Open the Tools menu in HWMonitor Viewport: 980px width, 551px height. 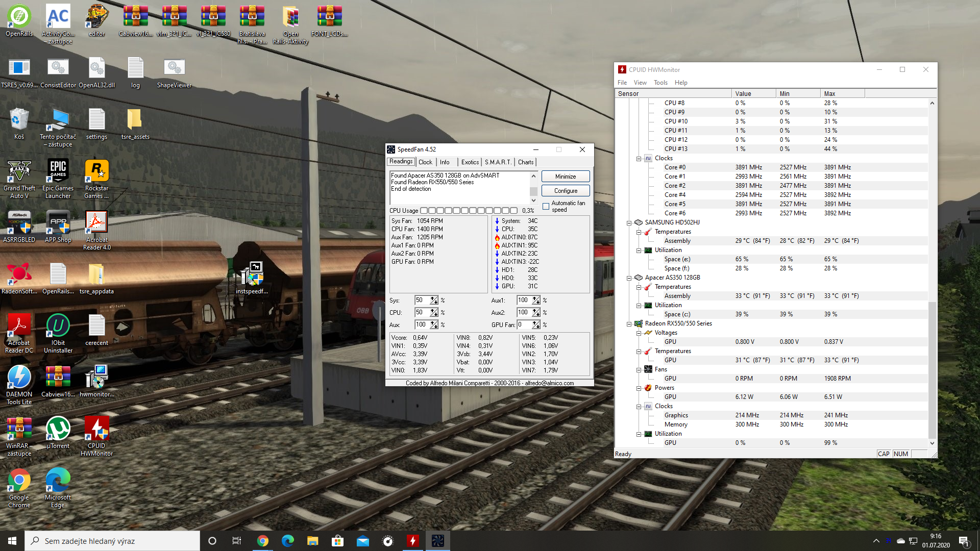pos(660,83)
